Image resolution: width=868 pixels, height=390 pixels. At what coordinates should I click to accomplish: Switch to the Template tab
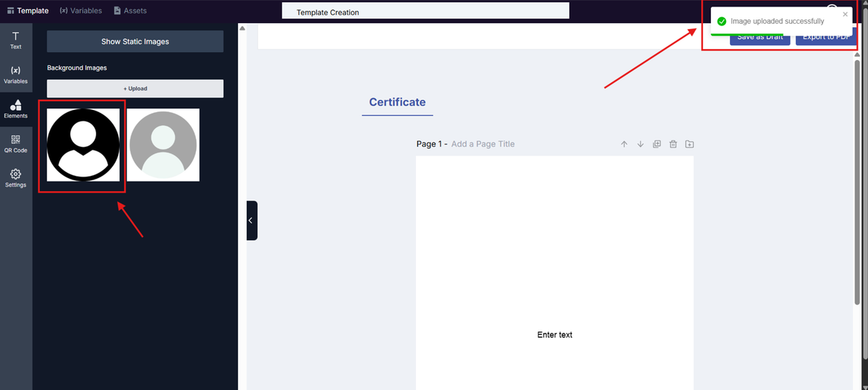[27, 11]
